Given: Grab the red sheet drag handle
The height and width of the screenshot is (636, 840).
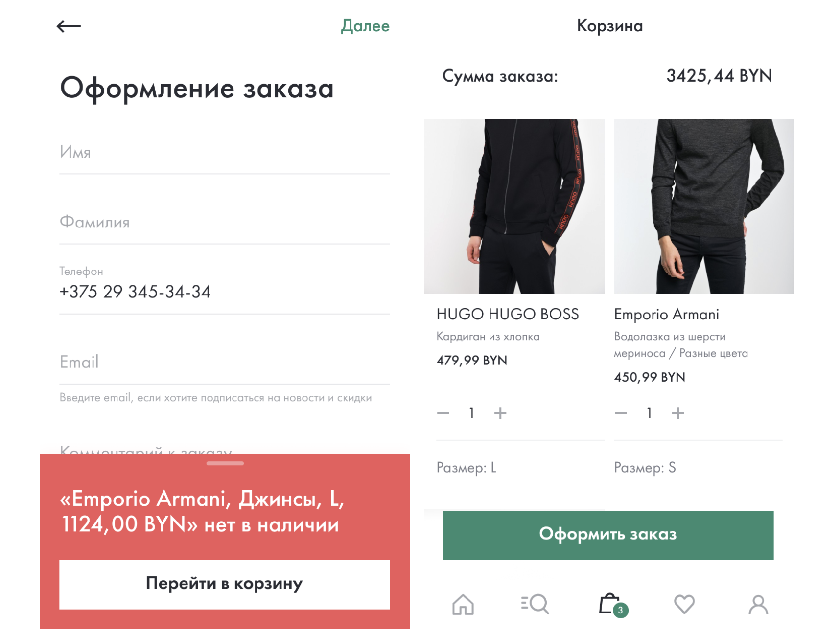Looking at the screenshot, I should (x=225, y=463).
